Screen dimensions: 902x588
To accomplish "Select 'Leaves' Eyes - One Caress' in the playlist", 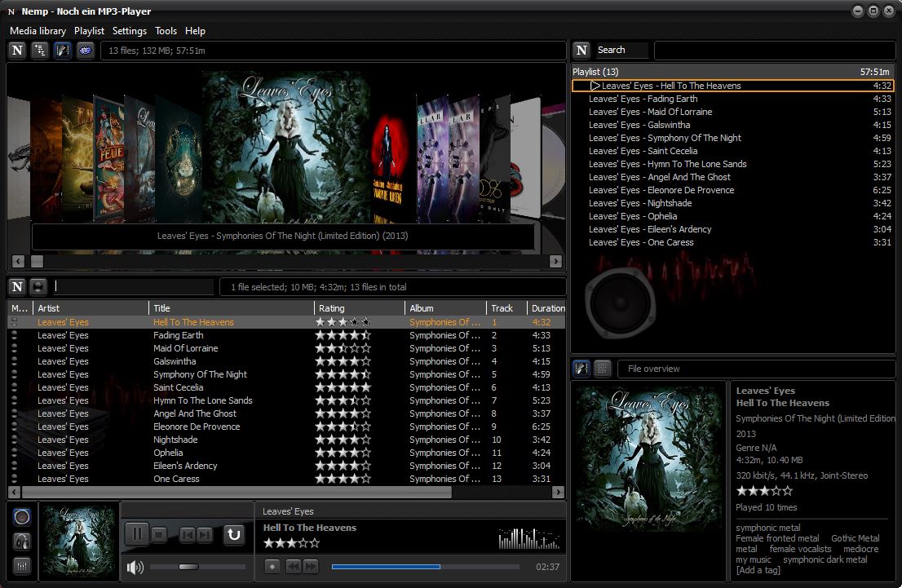I will click(x=732, y=243).
